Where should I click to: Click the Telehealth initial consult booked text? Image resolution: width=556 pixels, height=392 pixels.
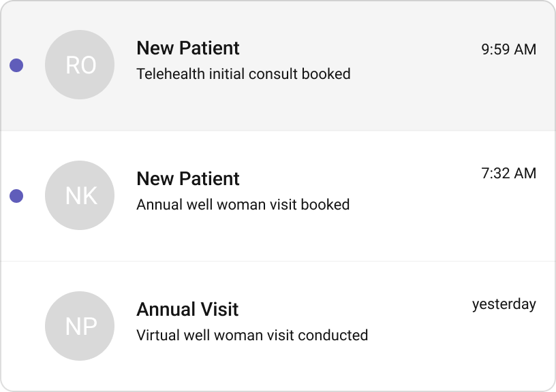243,74
